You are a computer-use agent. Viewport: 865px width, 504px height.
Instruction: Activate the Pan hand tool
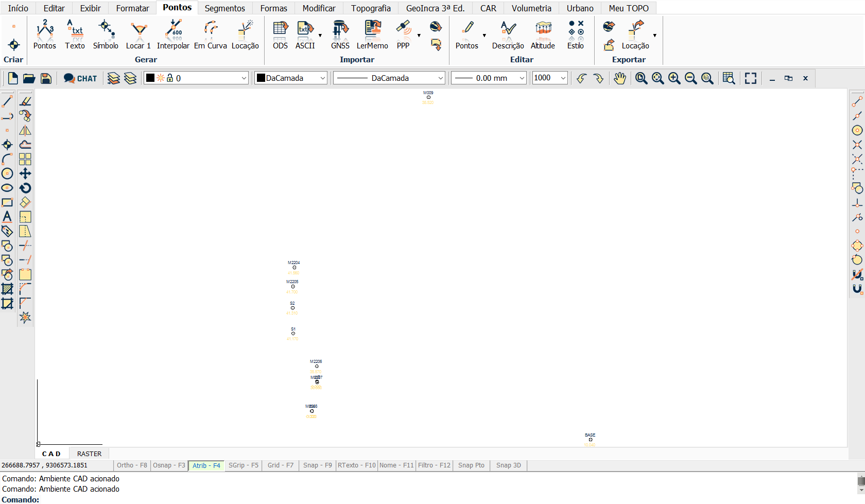(x=619, y=78)
